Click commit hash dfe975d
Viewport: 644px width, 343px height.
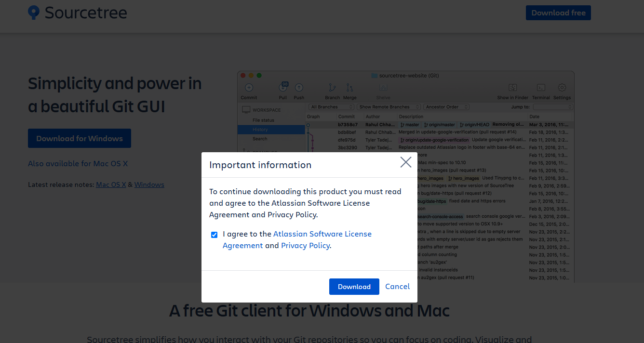pos(347,140)
